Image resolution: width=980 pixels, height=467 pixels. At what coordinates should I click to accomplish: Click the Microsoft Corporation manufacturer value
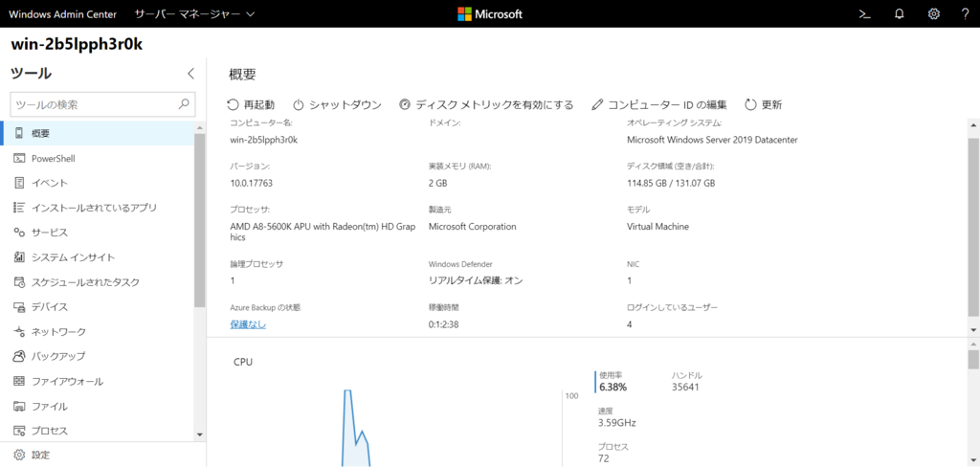[473, 227]
